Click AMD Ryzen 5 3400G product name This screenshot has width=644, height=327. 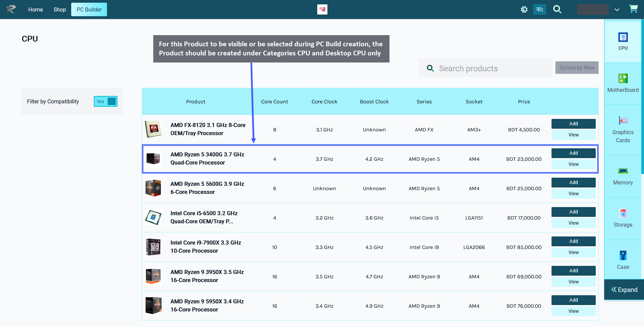coord(207,158)
